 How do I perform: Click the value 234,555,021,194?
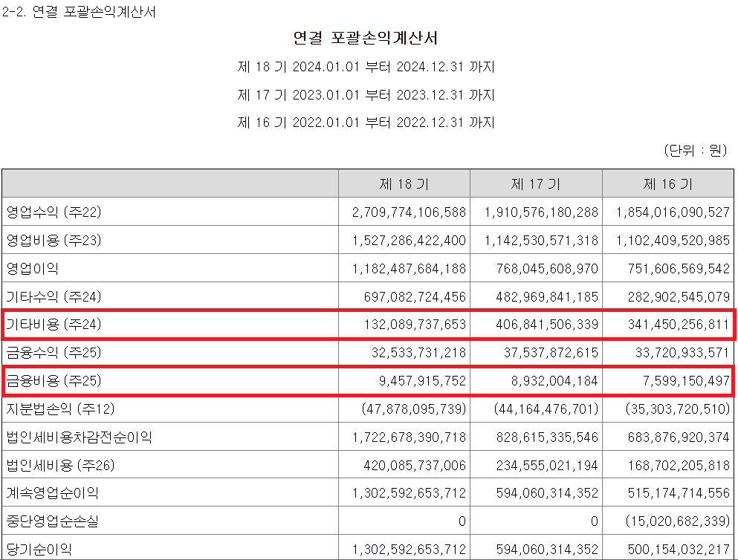pyautogui.click(x=547, y=466)
